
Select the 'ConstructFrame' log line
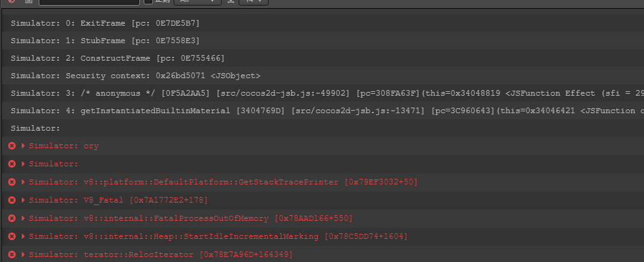116,58
